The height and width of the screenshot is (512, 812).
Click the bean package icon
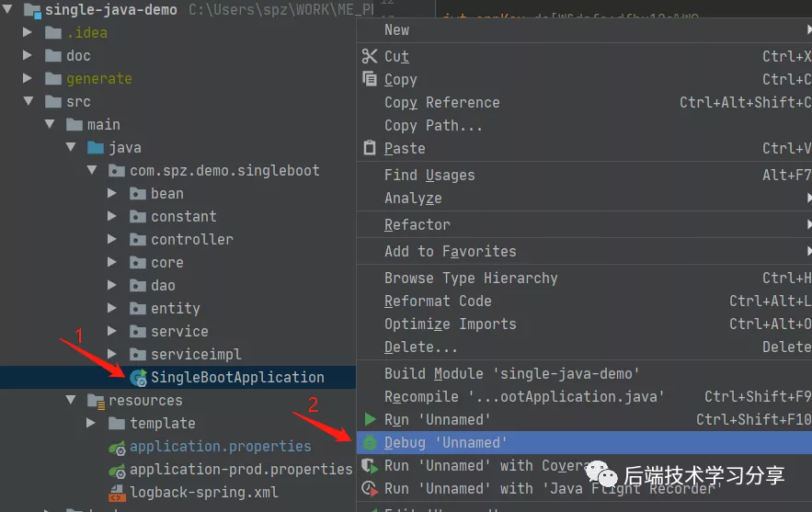(x=138, y=194)
